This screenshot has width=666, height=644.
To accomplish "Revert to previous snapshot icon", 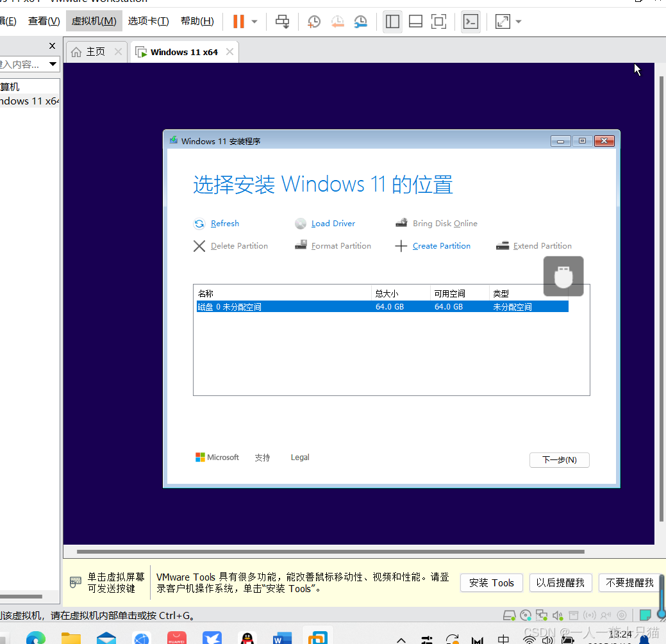I will point(337,21).
